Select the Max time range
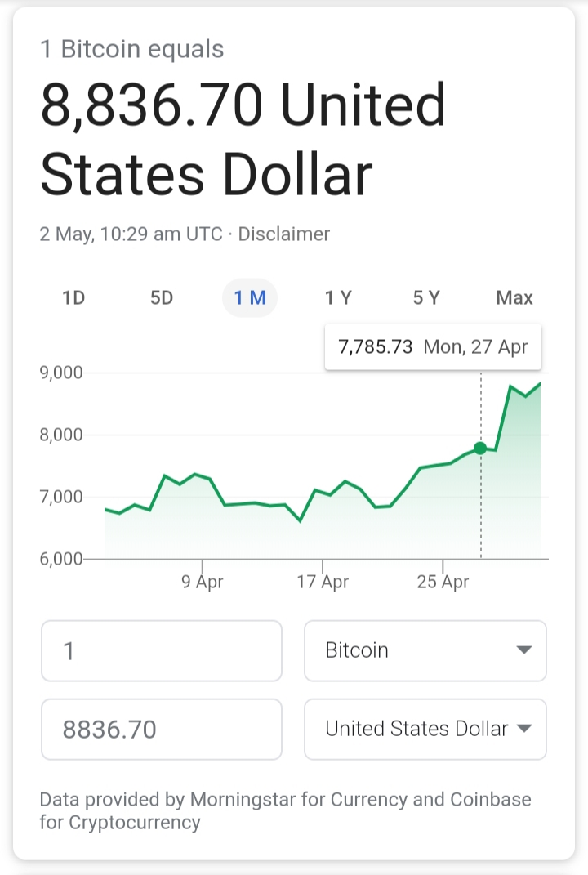This screenshot has width=588, height=875. pos(514,298)
